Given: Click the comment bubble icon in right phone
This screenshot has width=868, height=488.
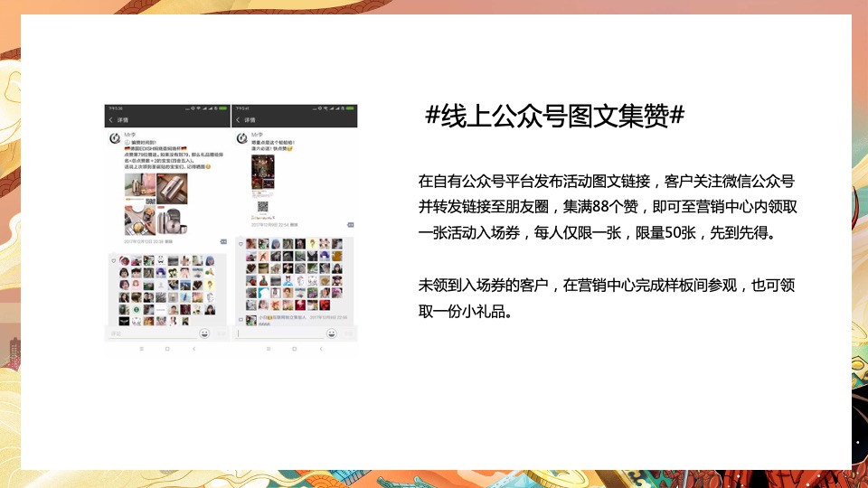Looking at the screenshot, I should [x=241, y=319].
